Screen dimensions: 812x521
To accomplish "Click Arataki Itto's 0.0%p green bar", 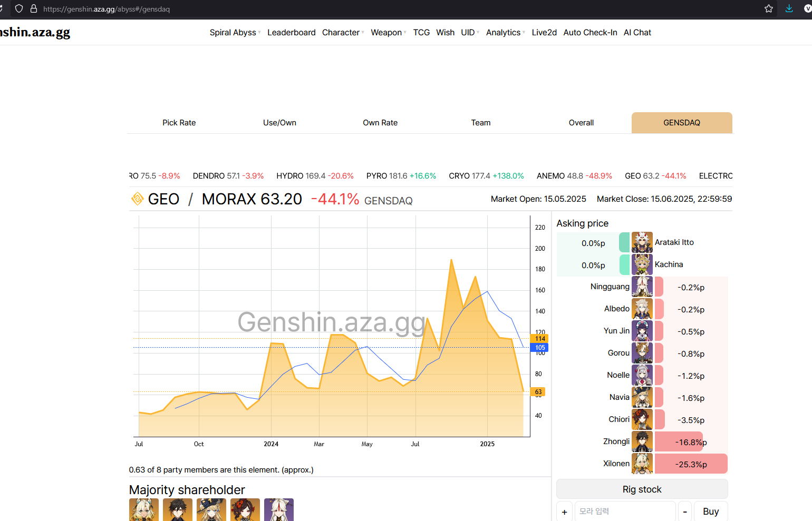I will click(624, 242).
